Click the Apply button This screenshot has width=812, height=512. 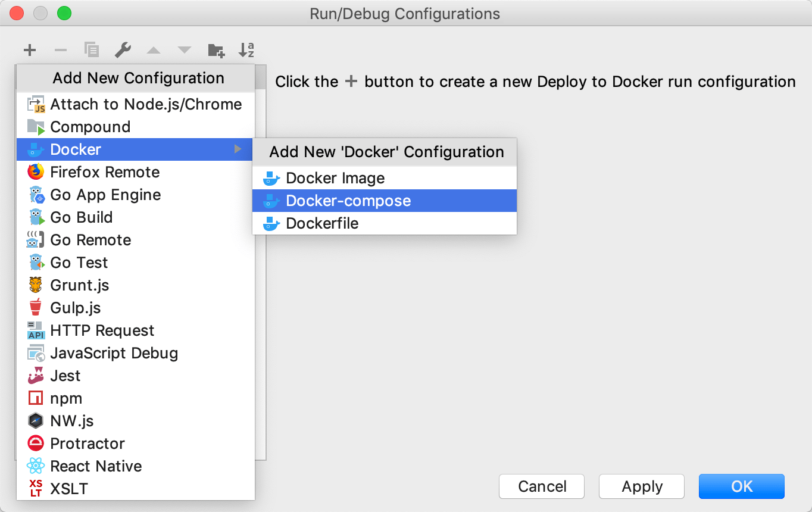[641, 486]
